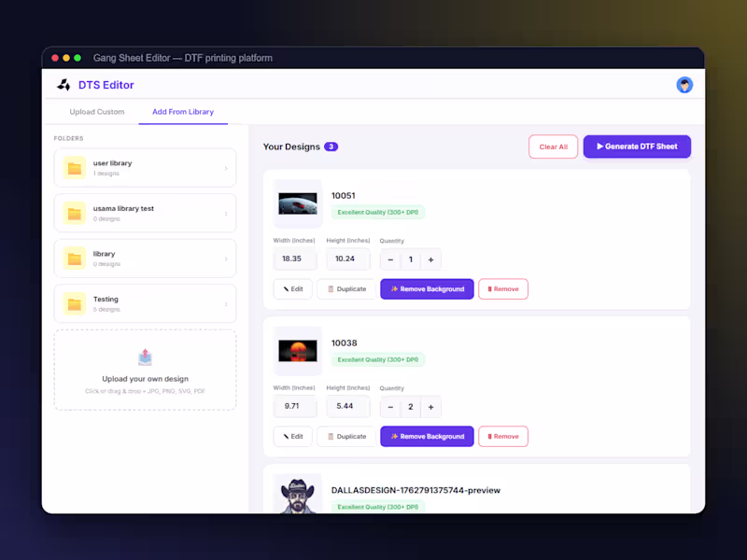Select the Add From Library tab
The width and height of the screenshot is (747, 560).
(x=183, y=112)
